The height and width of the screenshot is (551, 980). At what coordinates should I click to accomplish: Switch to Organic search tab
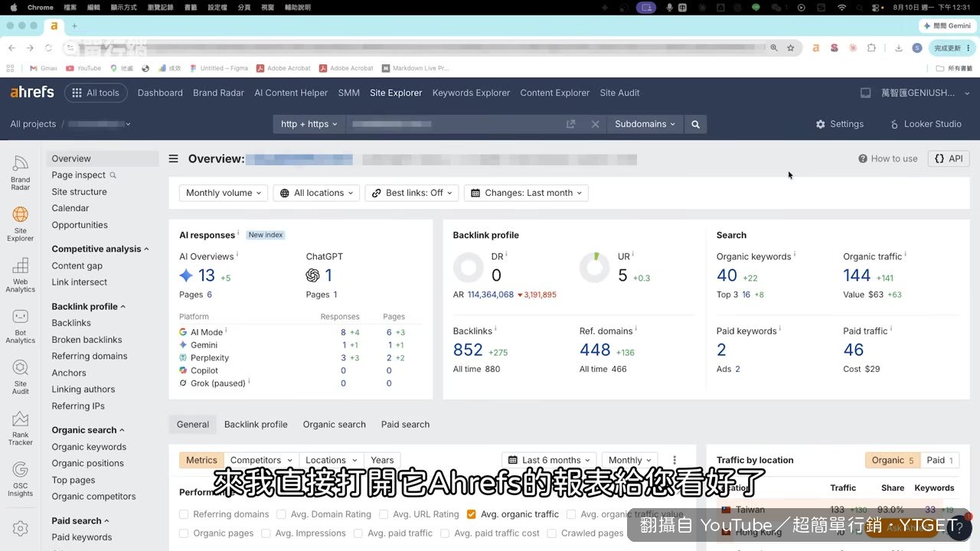coord(334,425)
